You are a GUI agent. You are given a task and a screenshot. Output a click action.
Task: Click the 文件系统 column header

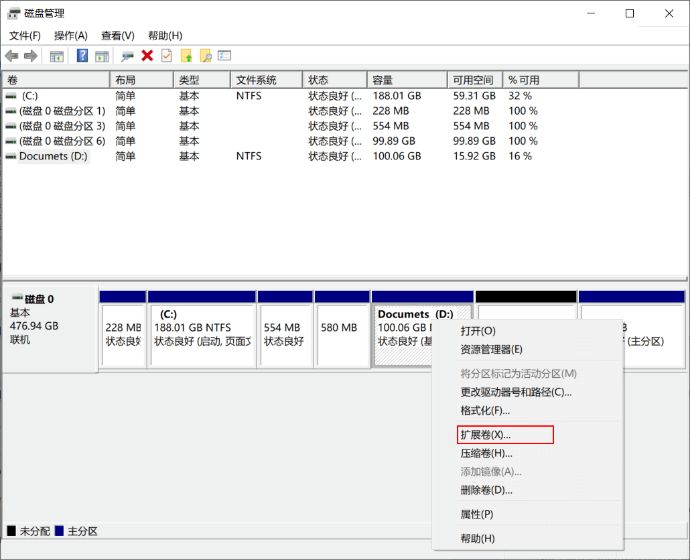click(x=256, y=80)
